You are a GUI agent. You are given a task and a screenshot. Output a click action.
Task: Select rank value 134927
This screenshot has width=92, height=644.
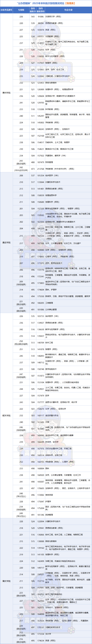41,323
